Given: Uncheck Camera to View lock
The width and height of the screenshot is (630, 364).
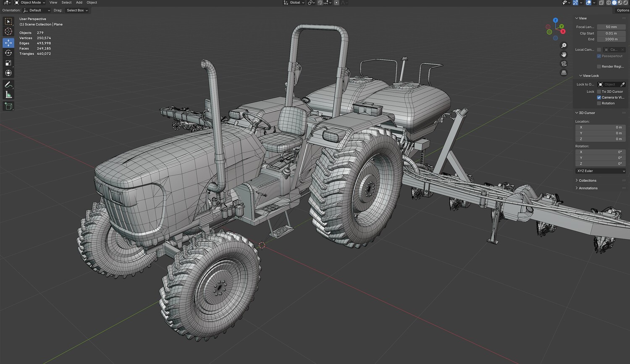Looking at the screenshot, I should point(599,97).
